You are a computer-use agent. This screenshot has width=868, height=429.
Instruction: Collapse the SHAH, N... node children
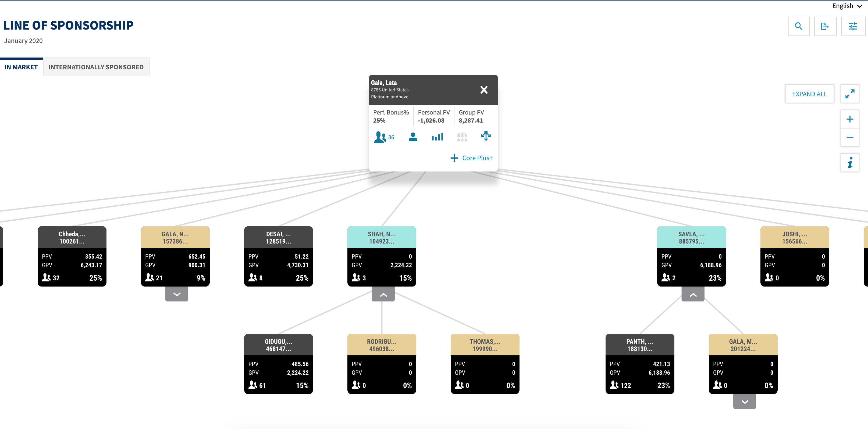383,295
